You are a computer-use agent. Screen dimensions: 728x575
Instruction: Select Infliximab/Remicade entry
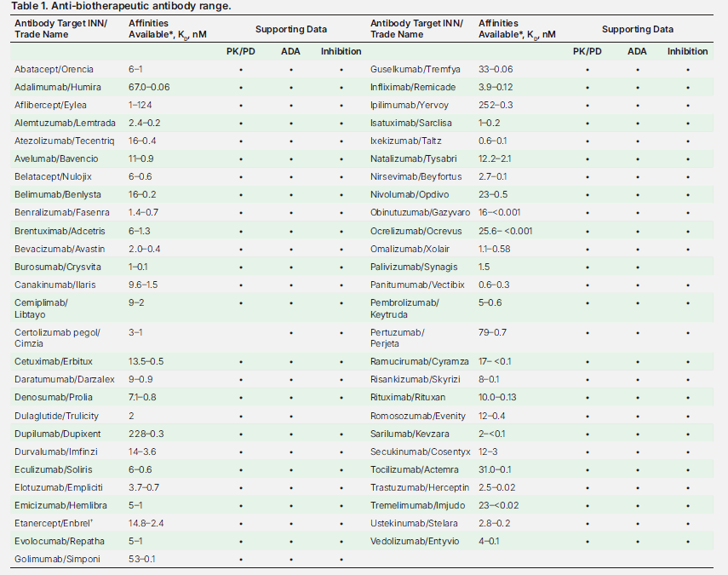[413, 87]
